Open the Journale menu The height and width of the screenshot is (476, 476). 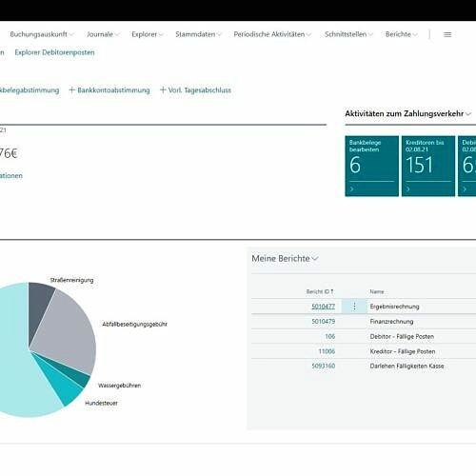tap(103, 34)
